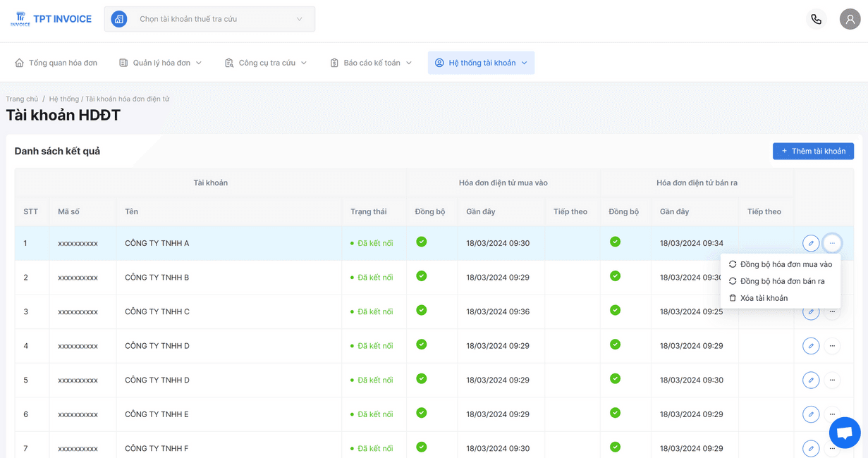Click the Mã số column header
The image size is (868, 458).
(68, 211)
